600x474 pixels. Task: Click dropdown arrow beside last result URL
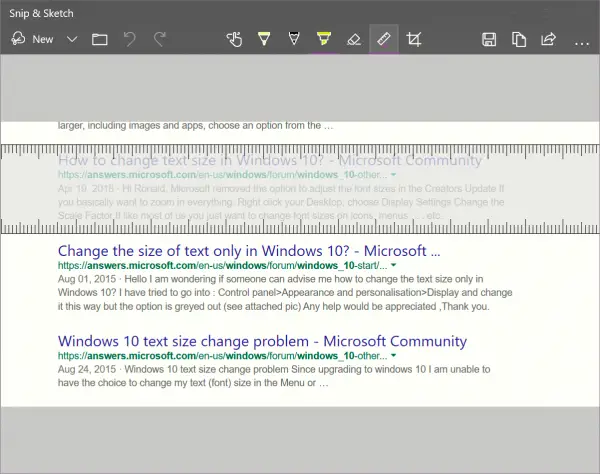point(393,355)
